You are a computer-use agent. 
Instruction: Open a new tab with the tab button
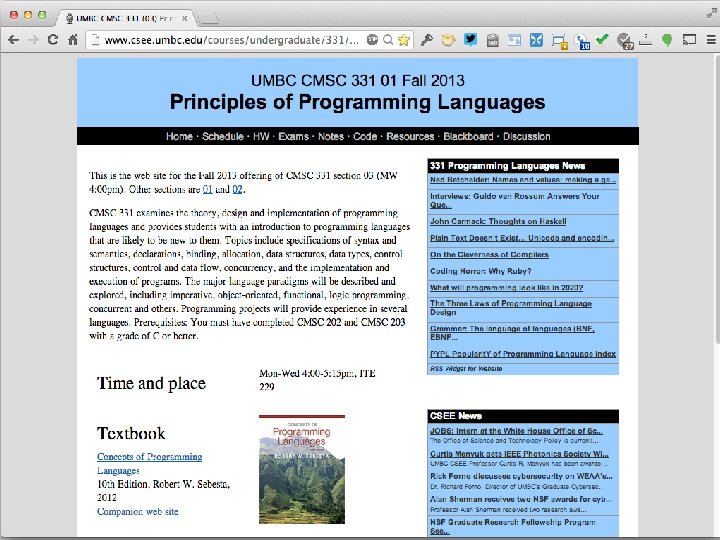(208, 18)
